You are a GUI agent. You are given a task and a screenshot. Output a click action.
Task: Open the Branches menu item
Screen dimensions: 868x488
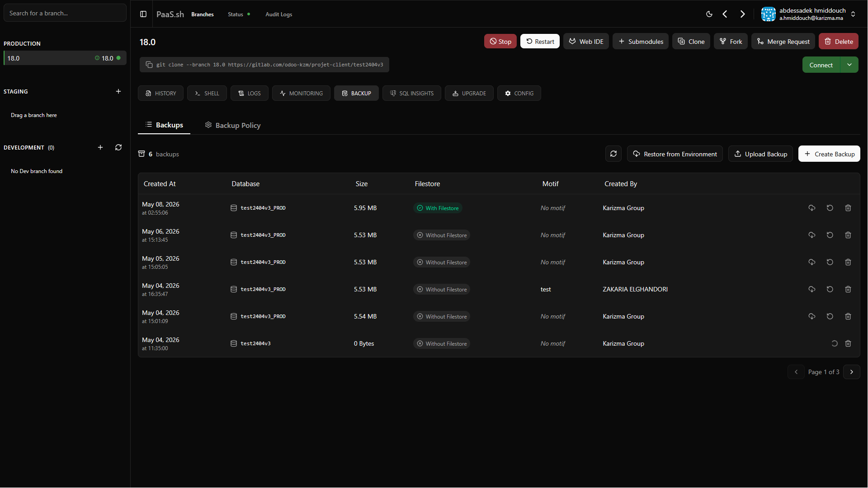(x=203, y=14)
